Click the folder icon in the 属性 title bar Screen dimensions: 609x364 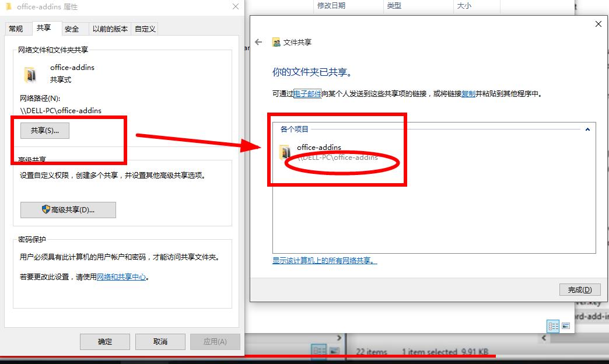[9, 6]
